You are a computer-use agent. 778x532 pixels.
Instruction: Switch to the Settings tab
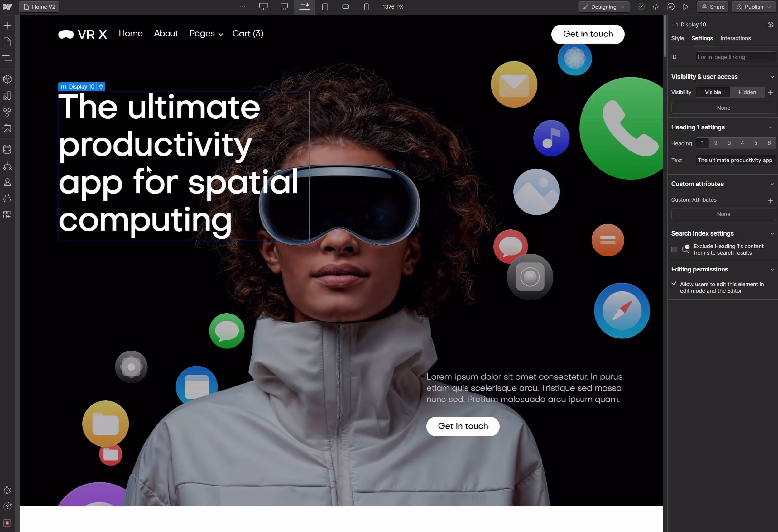(x=702, y=38)
